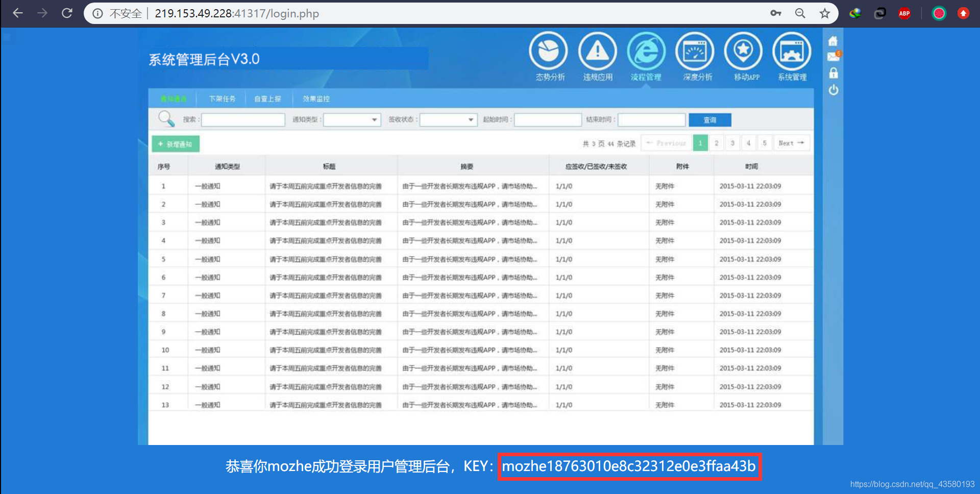Viewport: 980px width, 494px height.
Task: Click the red up-arrow update icon
Action: [x=963, y=13]
